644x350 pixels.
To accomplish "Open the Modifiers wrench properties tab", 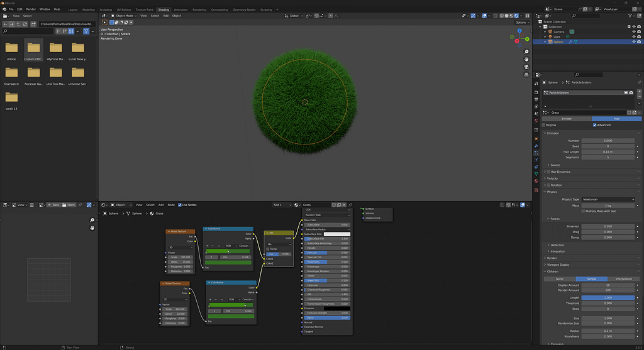I will pyautogui.click(x=536, y=145).
